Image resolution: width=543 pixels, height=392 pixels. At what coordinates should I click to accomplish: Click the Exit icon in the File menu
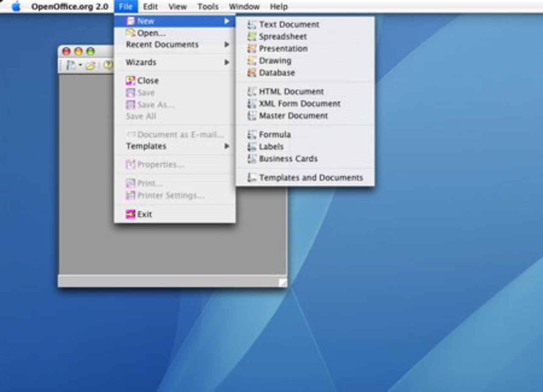(131, 214)
